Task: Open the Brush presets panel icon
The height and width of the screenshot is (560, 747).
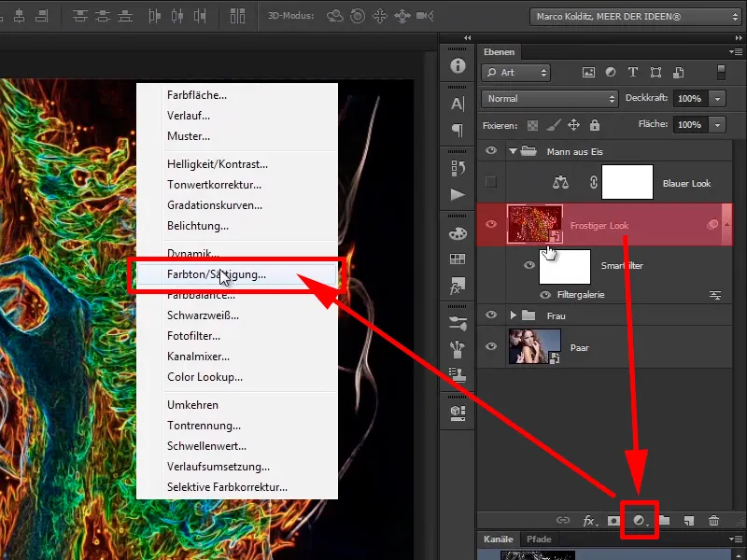Action: (458, 324)
